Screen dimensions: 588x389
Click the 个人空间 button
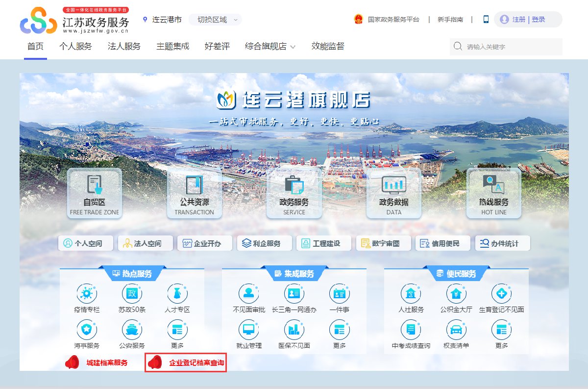pos(86,243)
